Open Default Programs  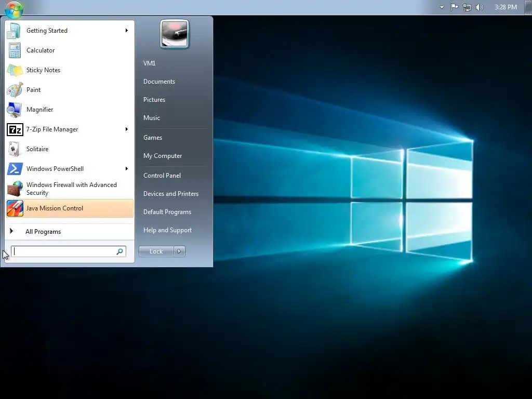click(167, 212)
